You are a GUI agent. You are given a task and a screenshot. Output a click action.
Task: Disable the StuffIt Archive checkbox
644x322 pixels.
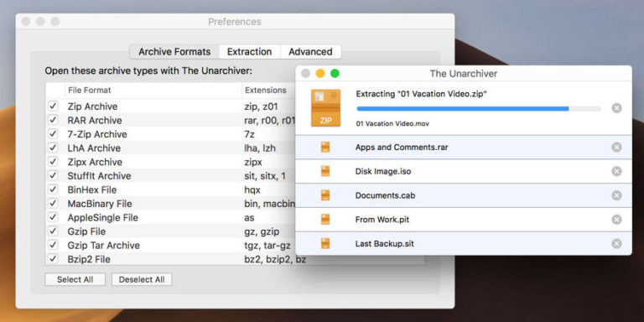[53, 176]
